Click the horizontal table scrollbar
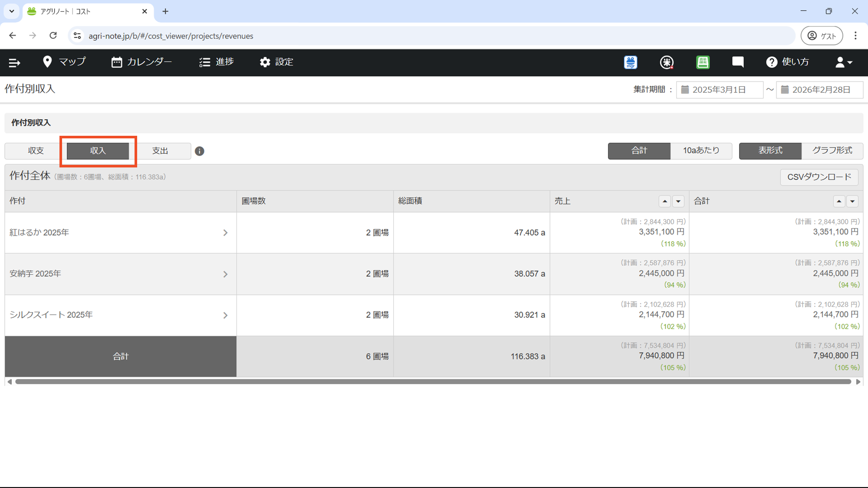 point(433,382)
